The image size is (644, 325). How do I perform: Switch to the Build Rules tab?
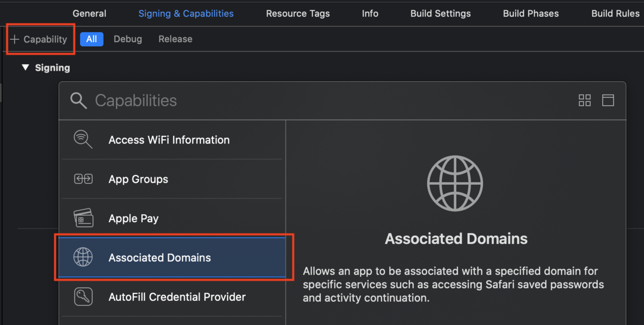coord(616,13)
